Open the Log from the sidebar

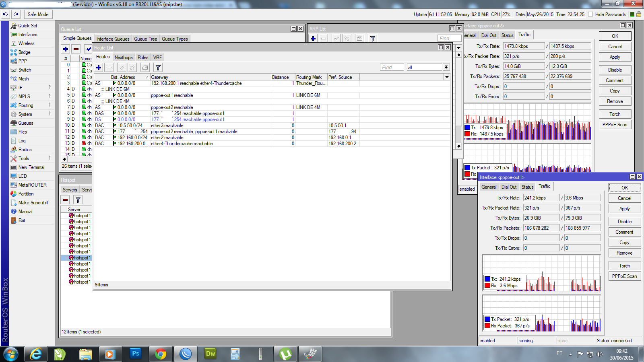pyautogui.click(x=22, y=141)
